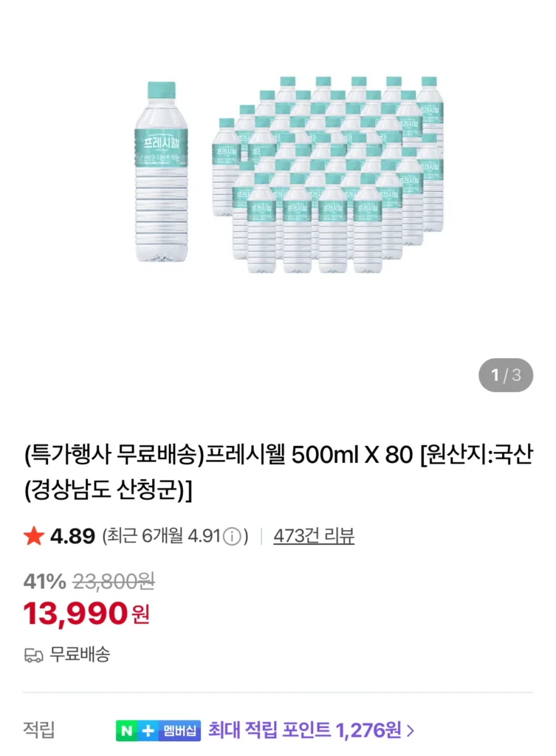This screenshot has height=756, width=556.
Task: Open 최대 적립 포인트 1,276원 link
Action: 305,731
